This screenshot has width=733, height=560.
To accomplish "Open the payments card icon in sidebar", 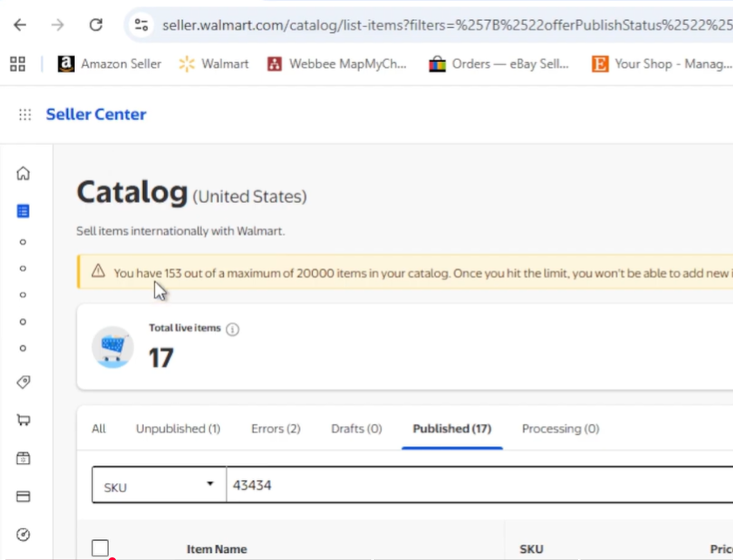I will pyautogui.click(x=24, y=496).
